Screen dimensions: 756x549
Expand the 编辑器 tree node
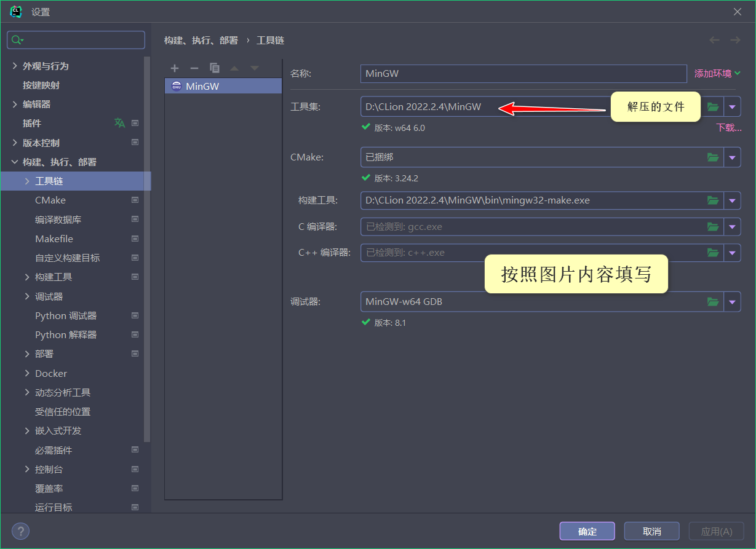click(15, 105)
